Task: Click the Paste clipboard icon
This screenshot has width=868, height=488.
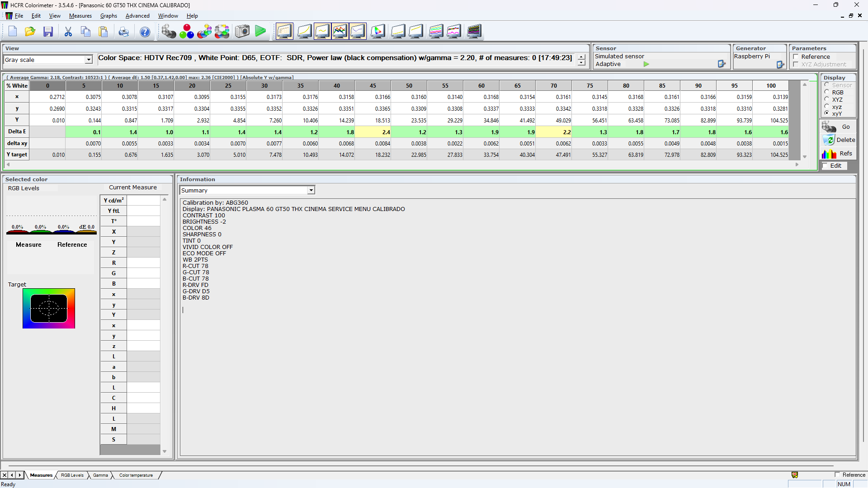Action: coord(104,32)
